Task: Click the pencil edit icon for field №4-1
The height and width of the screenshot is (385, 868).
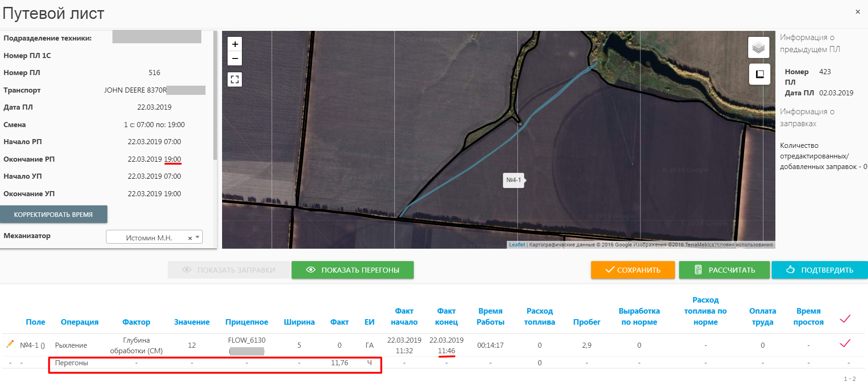Action: [10, 344]
